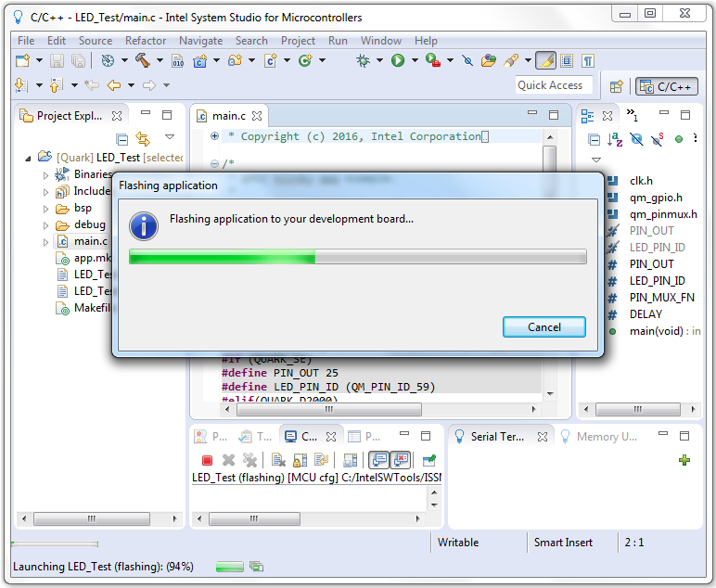Click the binary 010 file icon
Image resolution: width=716 pixels, height=588 pixels.
pos(178,60)
